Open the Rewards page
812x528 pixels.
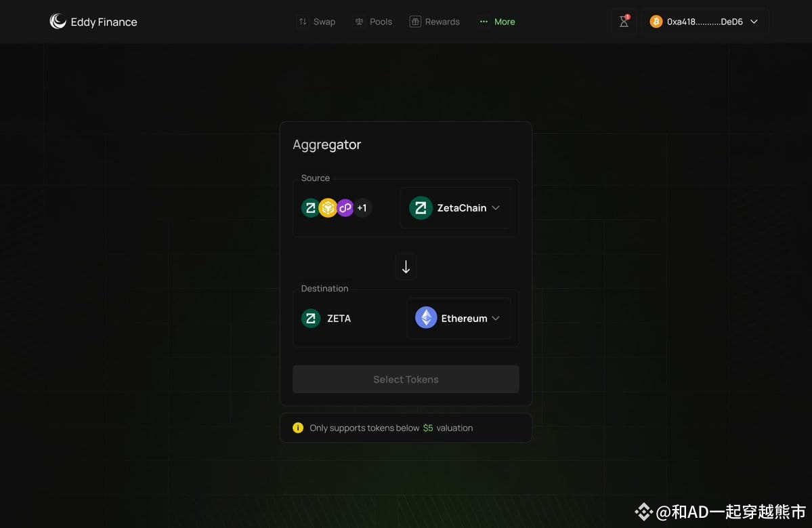435,22
